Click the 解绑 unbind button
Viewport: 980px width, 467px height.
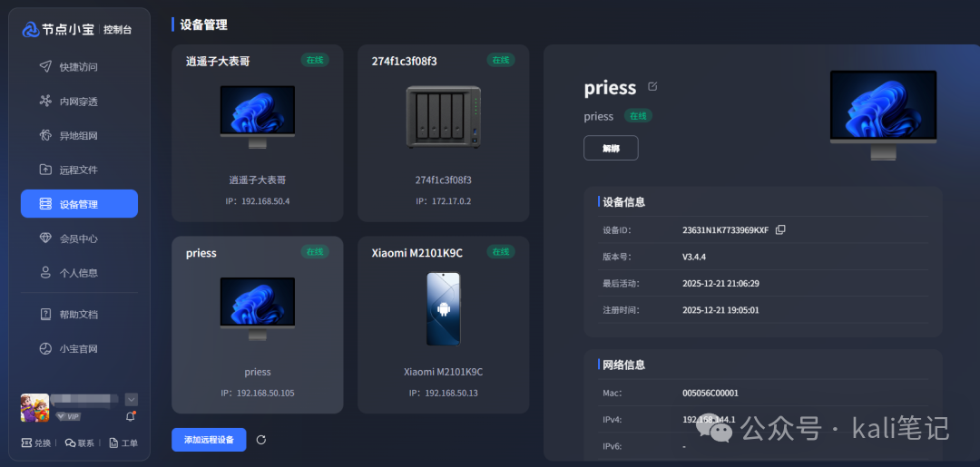611,148
